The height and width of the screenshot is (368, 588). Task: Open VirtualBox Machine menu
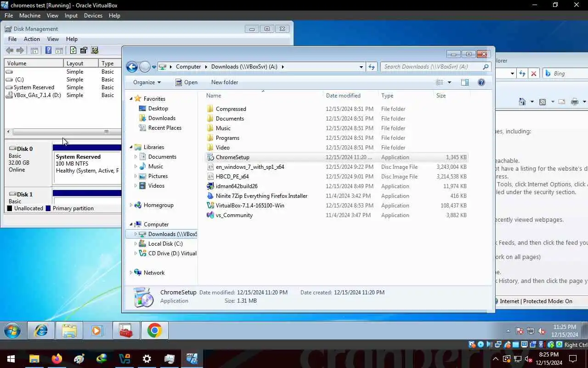click(30, 15)
